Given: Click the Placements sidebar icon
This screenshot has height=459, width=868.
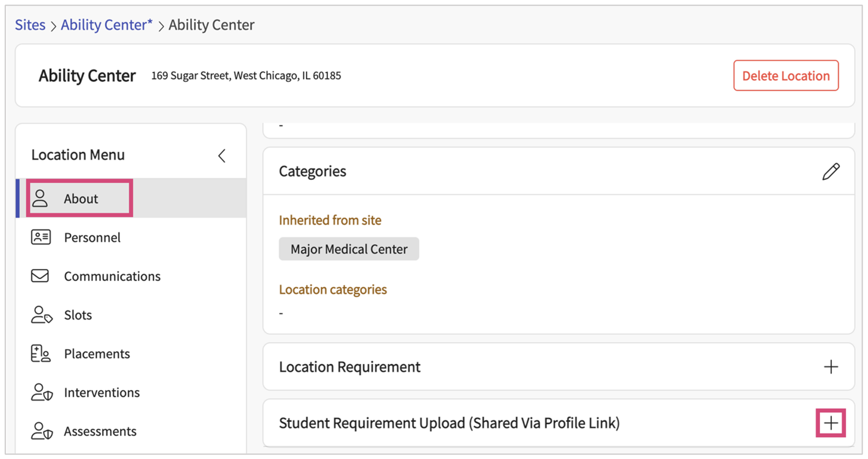Looking at the screenshot, I should coord(41,354).
